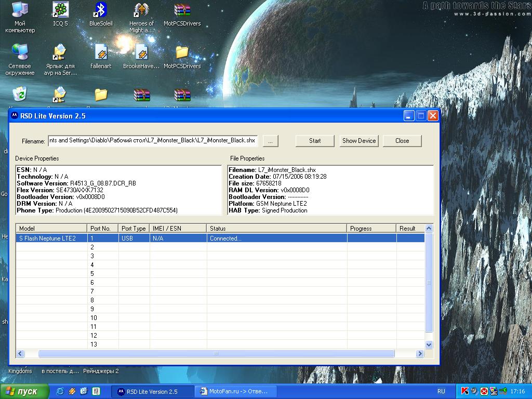Select port number 5 row
Screen dimensions: 532x399
pos(220,273)
